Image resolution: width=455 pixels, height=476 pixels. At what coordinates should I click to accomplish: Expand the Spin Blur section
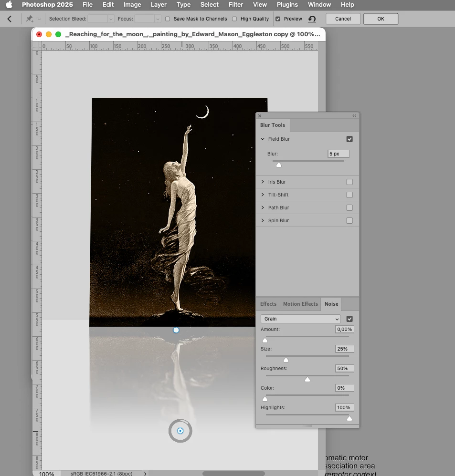(263, 220)
